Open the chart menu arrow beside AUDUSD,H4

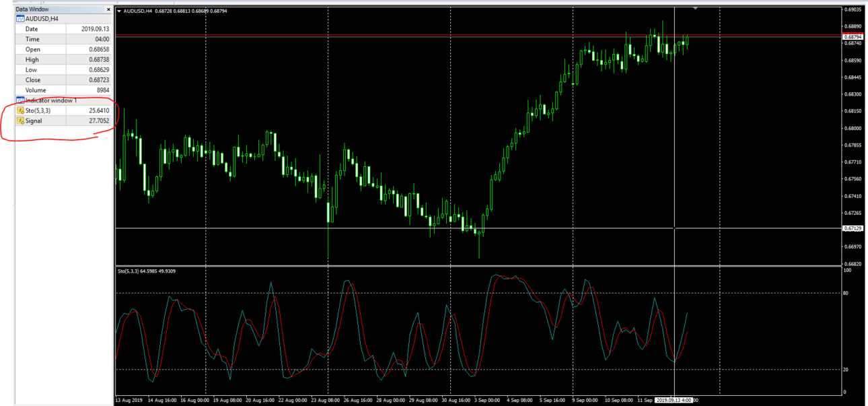click(x=119, y=11)
